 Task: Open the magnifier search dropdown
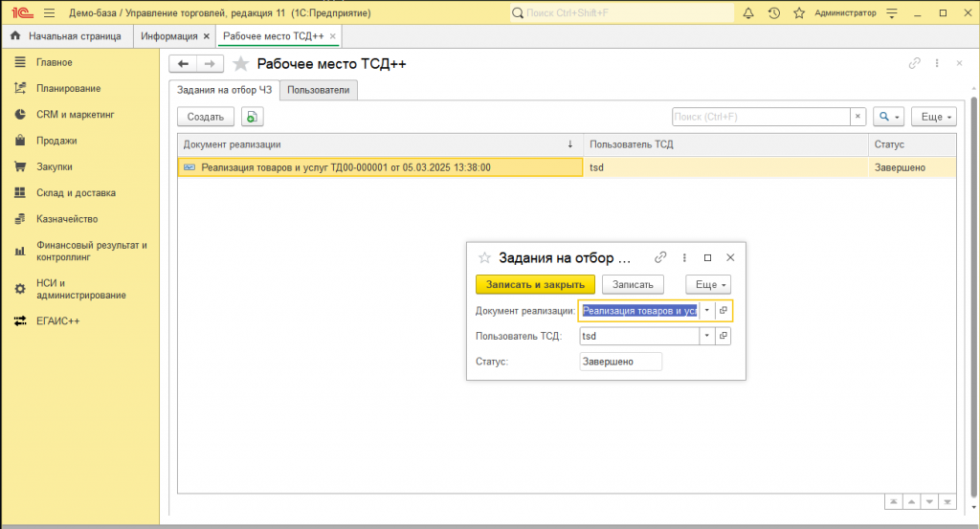889,117
